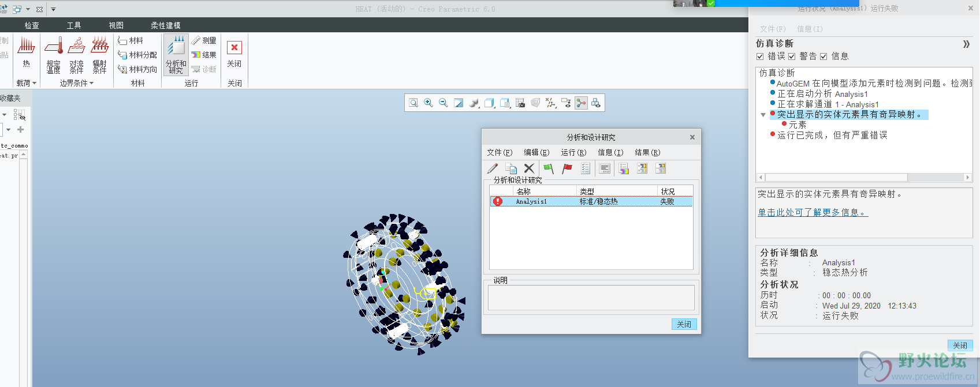Open 信息(I) menu in analysis dialog

610,152
